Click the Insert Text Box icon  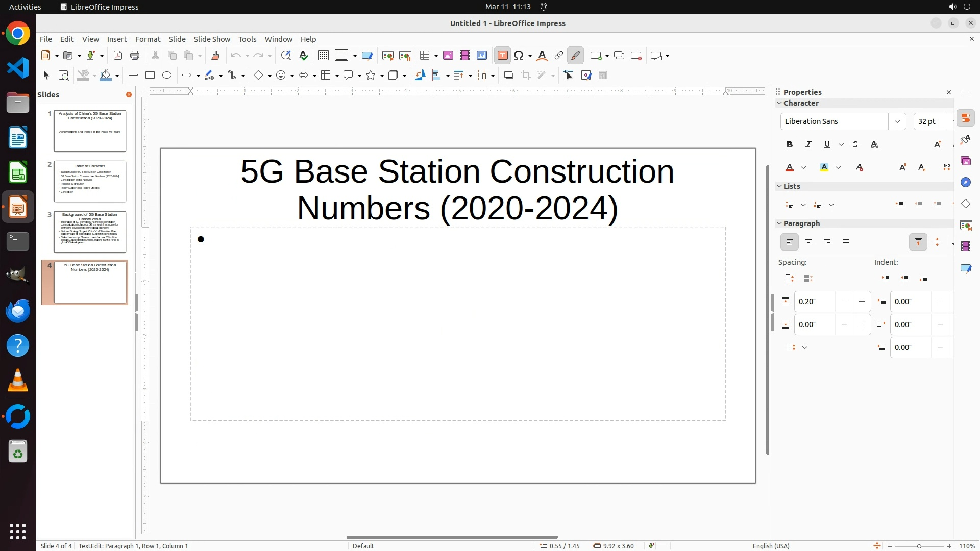pos(502,56)
